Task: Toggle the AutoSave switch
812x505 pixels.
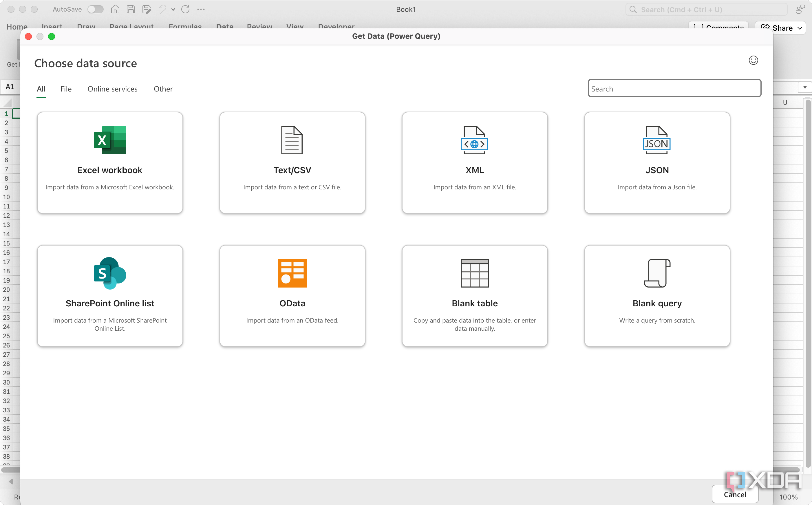Action: [96, 9]
